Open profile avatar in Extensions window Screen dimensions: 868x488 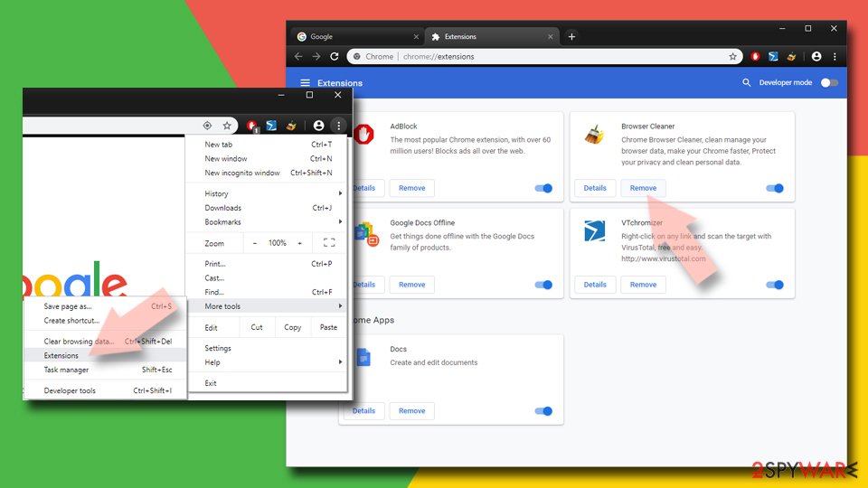[816, 56]
